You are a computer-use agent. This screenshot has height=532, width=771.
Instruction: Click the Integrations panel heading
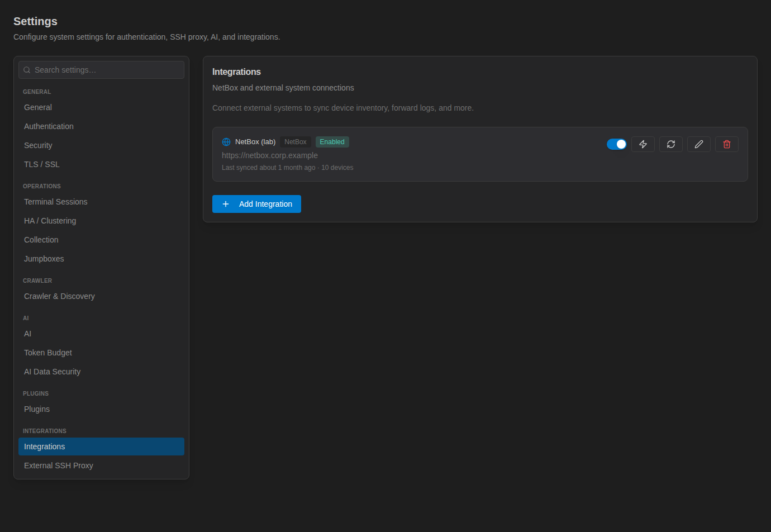pyautogui.click(x=236, y=72)
